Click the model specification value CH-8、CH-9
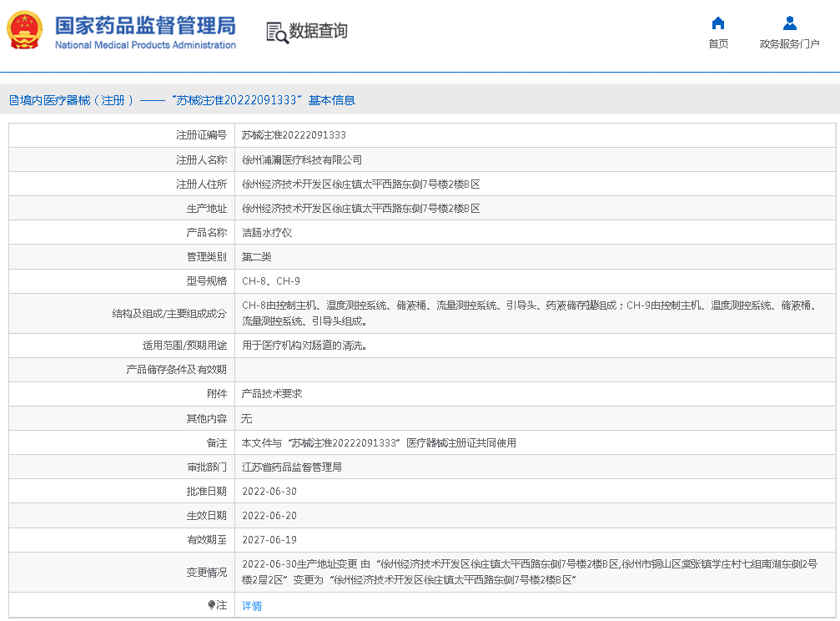 [x=271, y=281]
